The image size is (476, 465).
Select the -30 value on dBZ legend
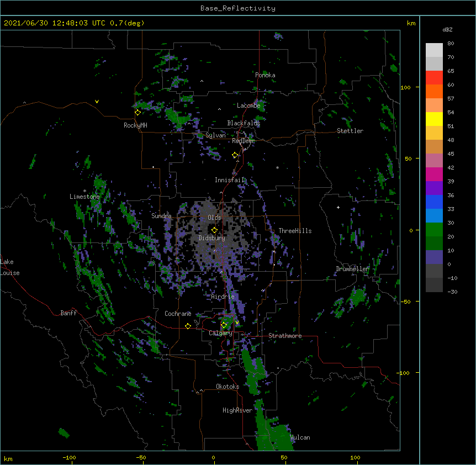452,292
